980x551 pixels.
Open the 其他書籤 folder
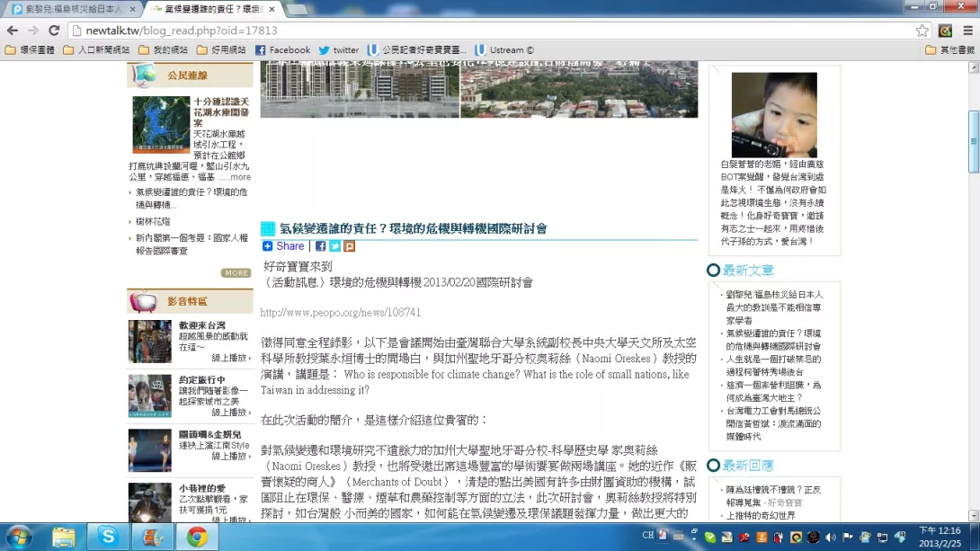tap(950, 50)
